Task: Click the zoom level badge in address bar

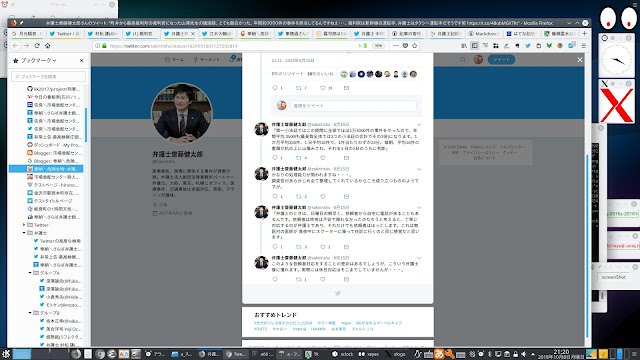Action: [x=378, y=46]
